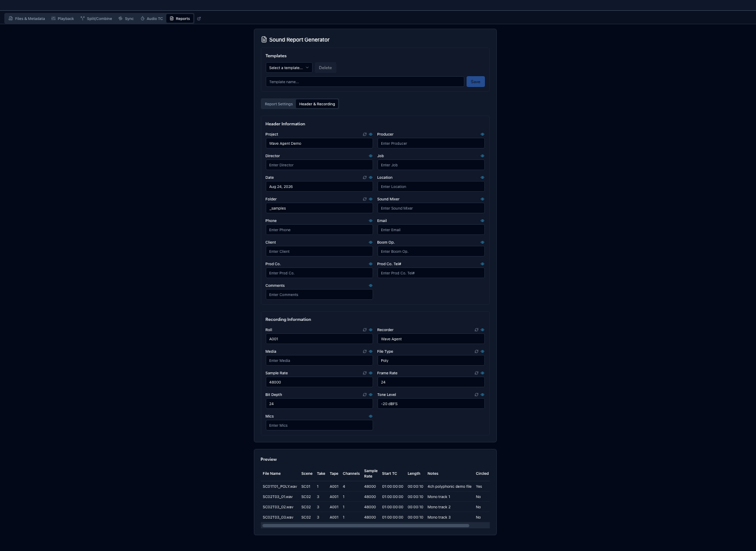
Task: Click the Project input field
Action: tap(319, 143)
